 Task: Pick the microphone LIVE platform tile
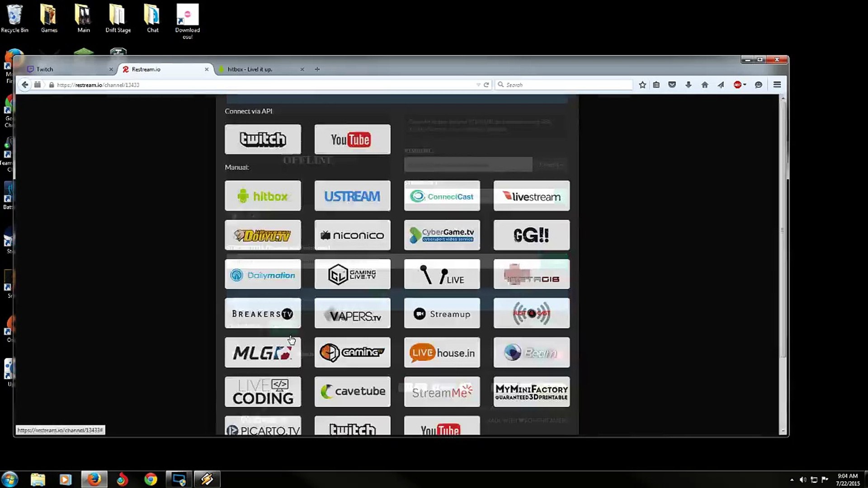click(x=442, y=274)
